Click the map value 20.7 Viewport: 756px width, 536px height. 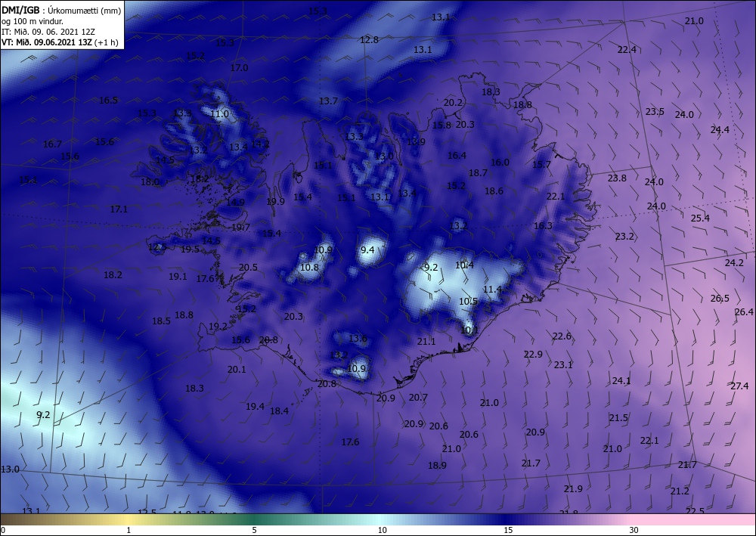coord(418,398)
